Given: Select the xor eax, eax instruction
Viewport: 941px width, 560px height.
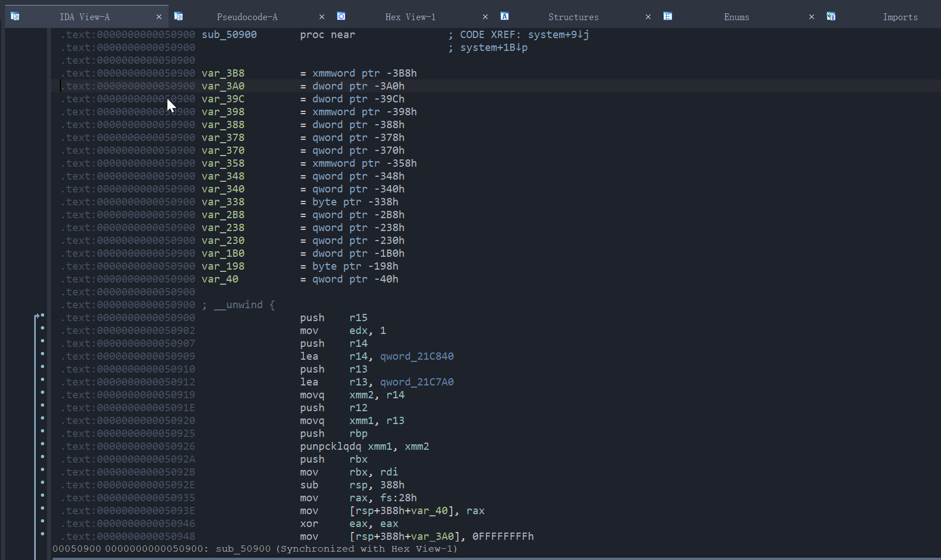Looking at the screenshot, I should [349, 524].
